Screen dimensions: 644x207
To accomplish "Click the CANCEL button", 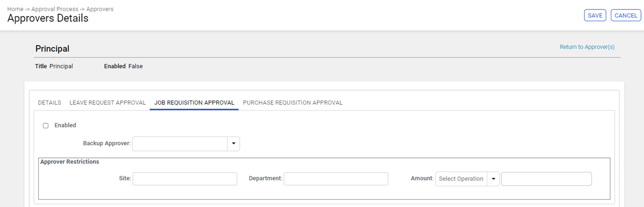I will 626,15.
